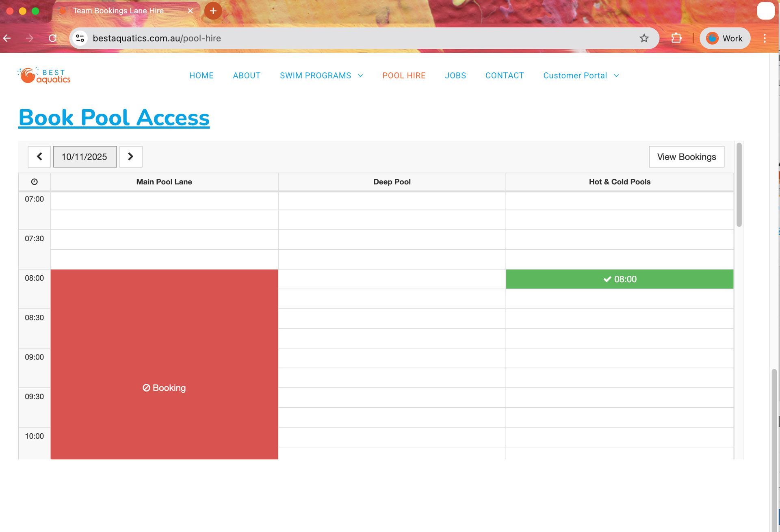The width and height of the screenshot is (780, 532).
Task: Click the previous day arrow button
Action: (x=39, y=157)
